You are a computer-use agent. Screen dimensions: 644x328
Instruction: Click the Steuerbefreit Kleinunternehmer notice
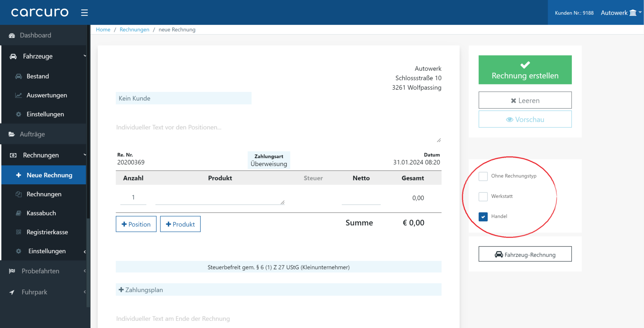[x=278, y=267]
